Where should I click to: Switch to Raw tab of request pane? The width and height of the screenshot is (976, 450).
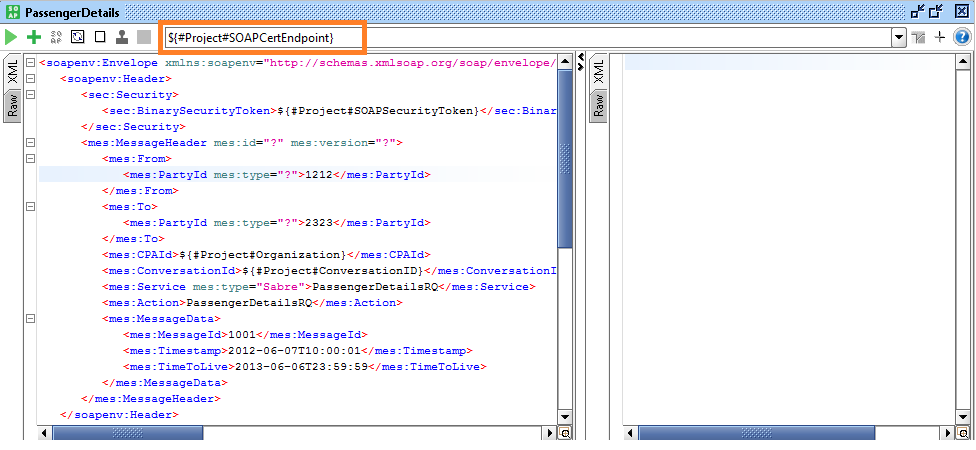12,106
